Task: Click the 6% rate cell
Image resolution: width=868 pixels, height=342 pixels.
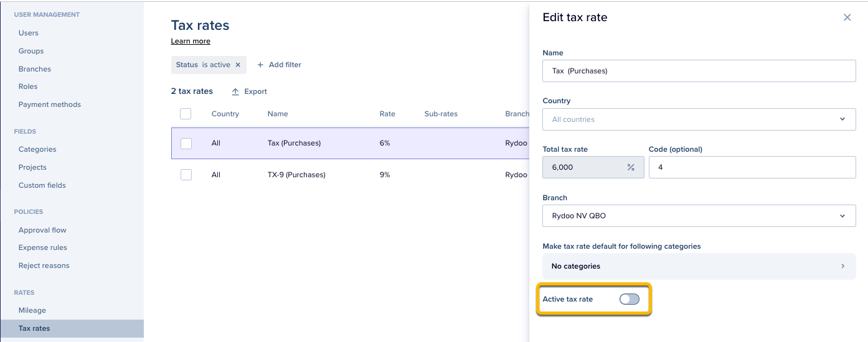Action: 385,143
